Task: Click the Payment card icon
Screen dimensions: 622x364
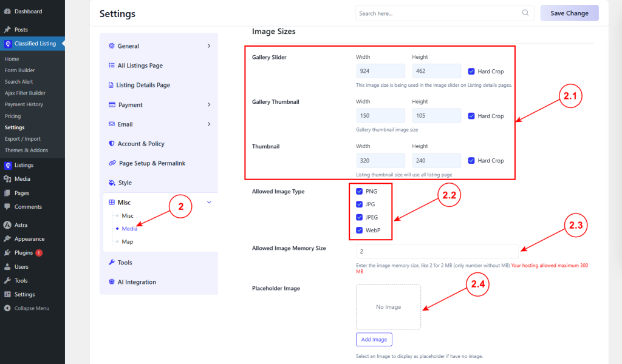Action: coord(112,104)
